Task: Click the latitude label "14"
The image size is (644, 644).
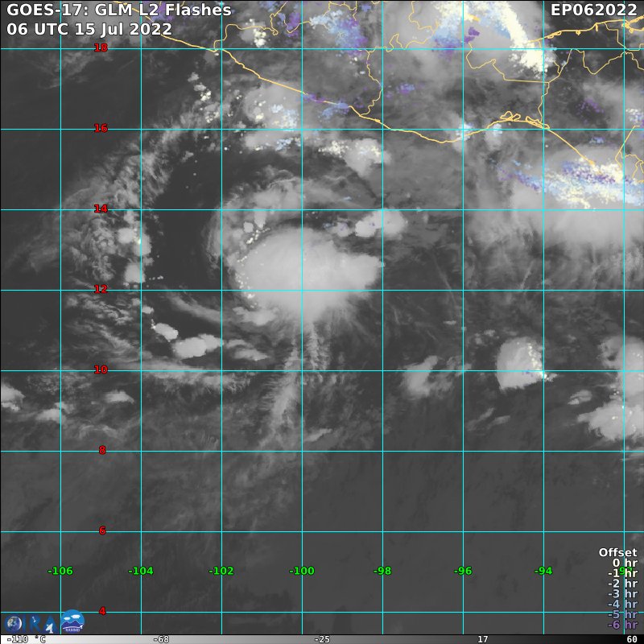Action: click(x=101, y=208)
